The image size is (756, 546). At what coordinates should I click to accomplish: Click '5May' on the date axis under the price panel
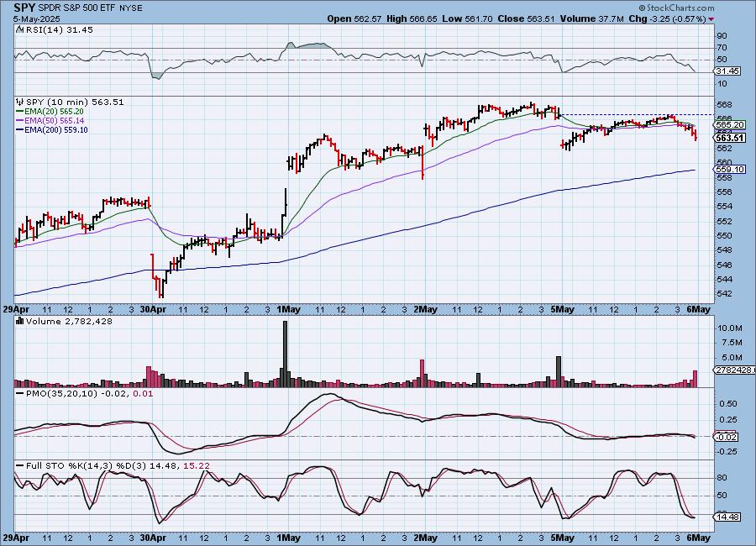pyautogui.click(x=563, y=310)
